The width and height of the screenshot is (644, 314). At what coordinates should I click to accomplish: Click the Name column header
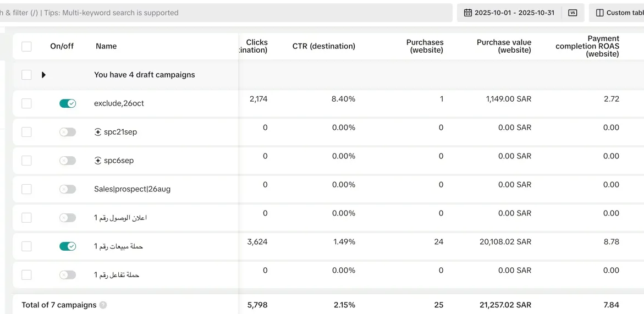coord(106,46)
